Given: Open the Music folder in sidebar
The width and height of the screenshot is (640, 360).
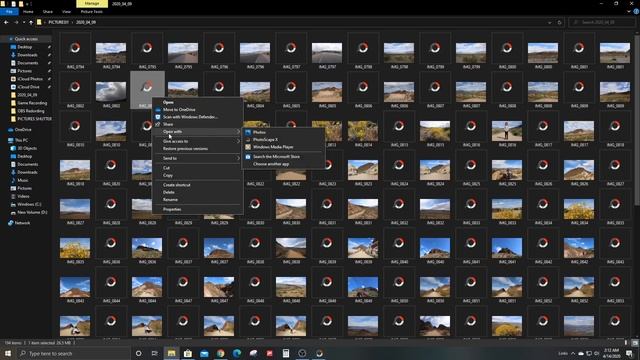Looking at the screenshot, I should click(22, 180).
